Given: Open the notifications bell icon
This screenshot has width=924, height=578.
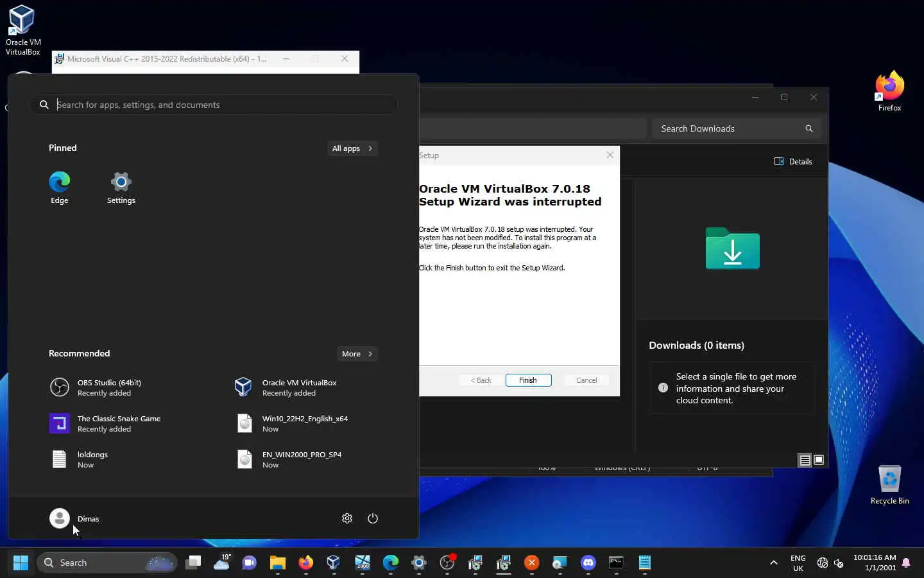Looking at the screenshot, I should point(906,563).
